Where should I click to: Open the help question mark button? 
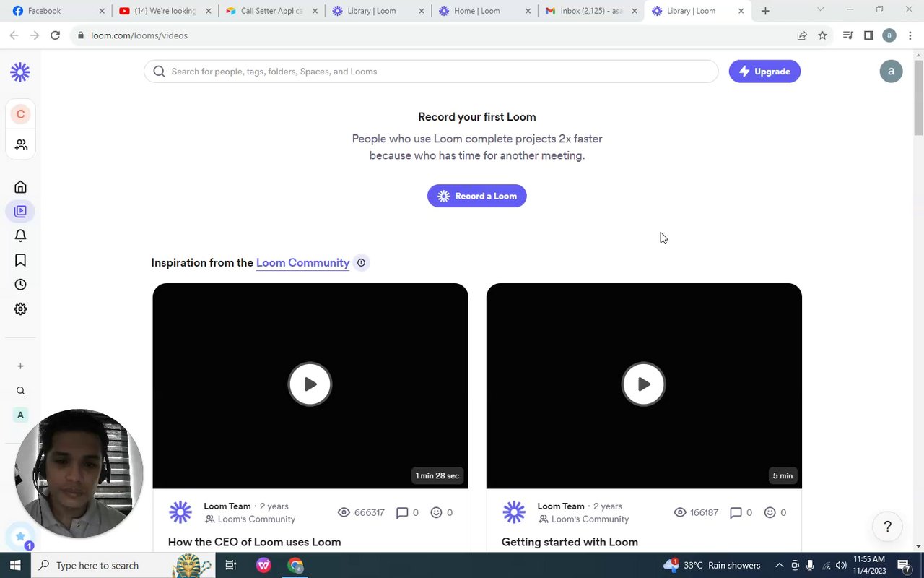pyautogui.click(x=887, y=527)
